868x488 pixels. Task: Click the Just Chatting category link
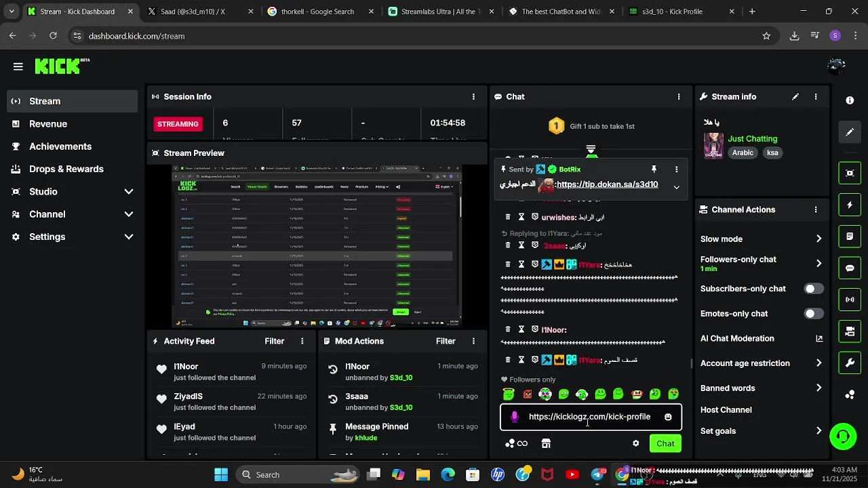coord(753,139)
